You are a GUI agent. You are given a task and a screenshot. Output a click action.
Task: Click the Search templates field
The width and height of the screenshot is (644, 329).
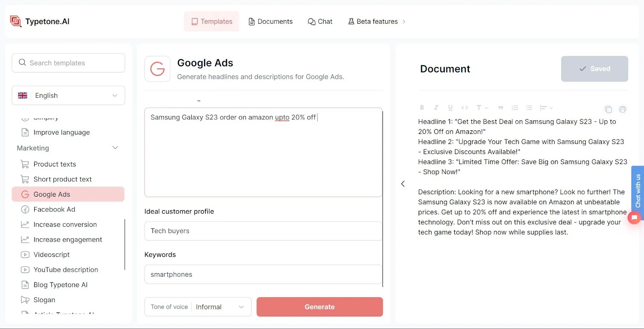click(68, 63)
